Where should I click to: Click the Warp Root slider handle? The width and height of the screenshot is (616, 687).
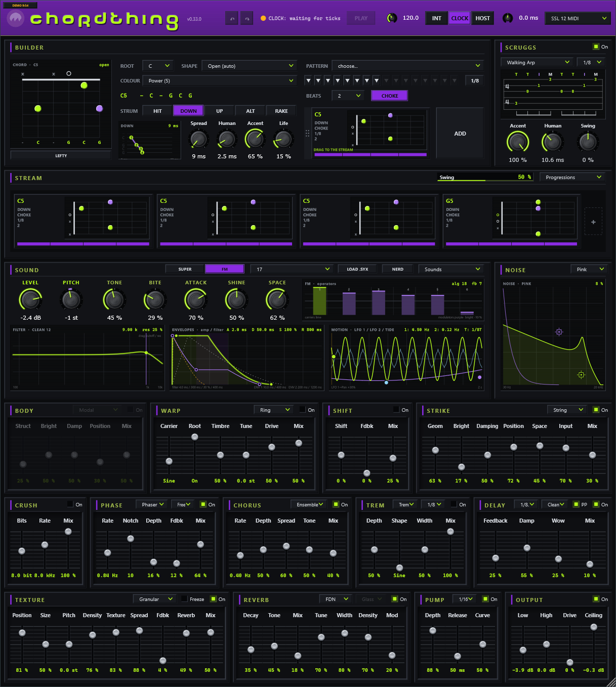pos(194,437)
